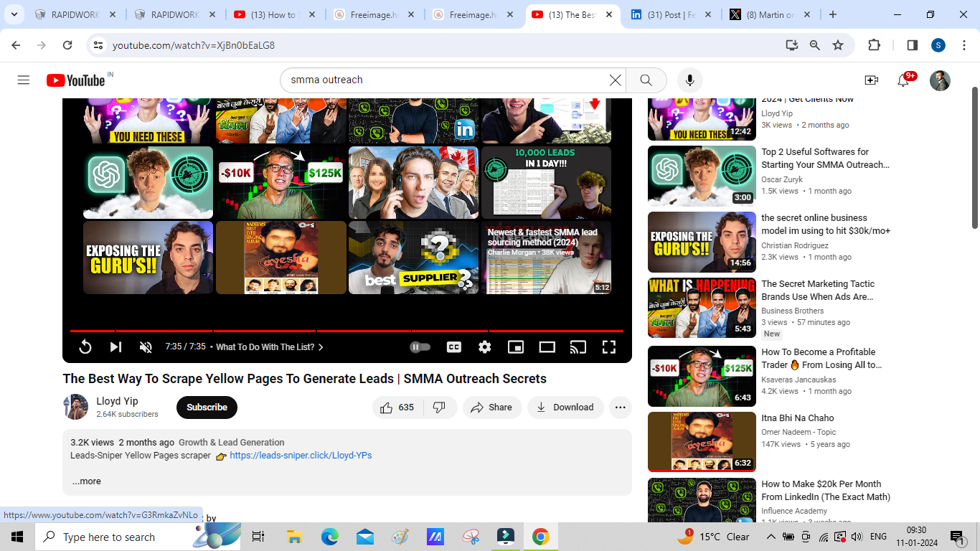980x551 pixels.
Task: Open the notifications bell
Action: point(904,80)
